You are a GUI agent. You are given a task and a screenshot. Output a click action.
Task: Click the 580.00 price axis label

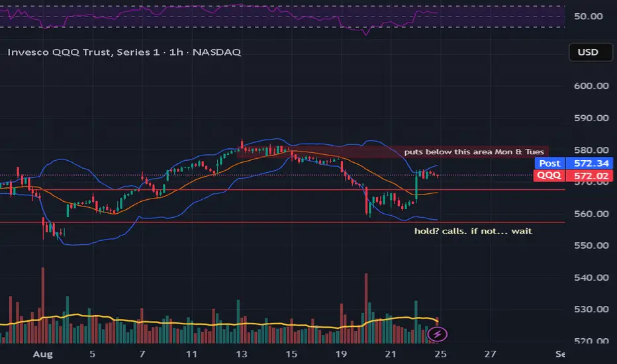591,150
